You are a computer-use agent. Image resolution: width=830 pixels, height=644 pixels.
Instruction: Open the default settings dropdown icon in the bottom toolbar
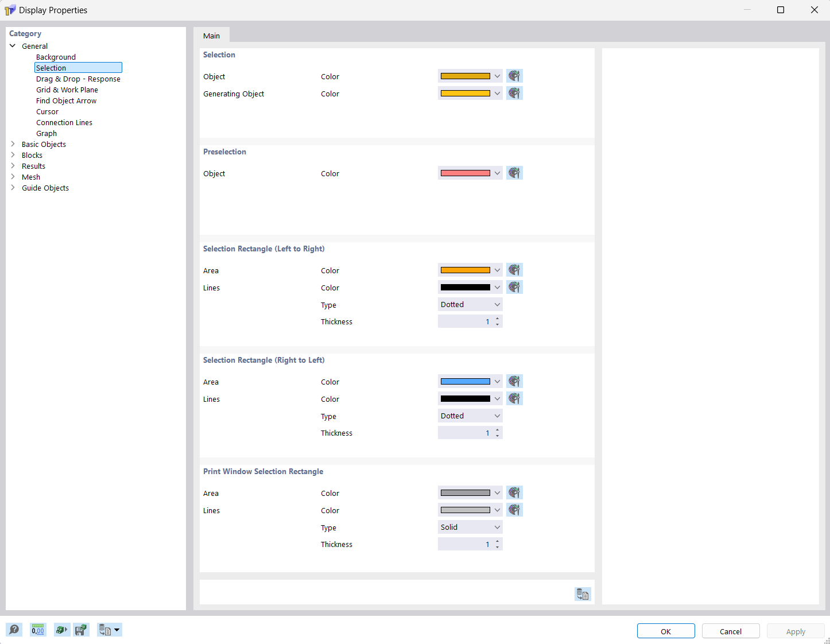(109, 630)
